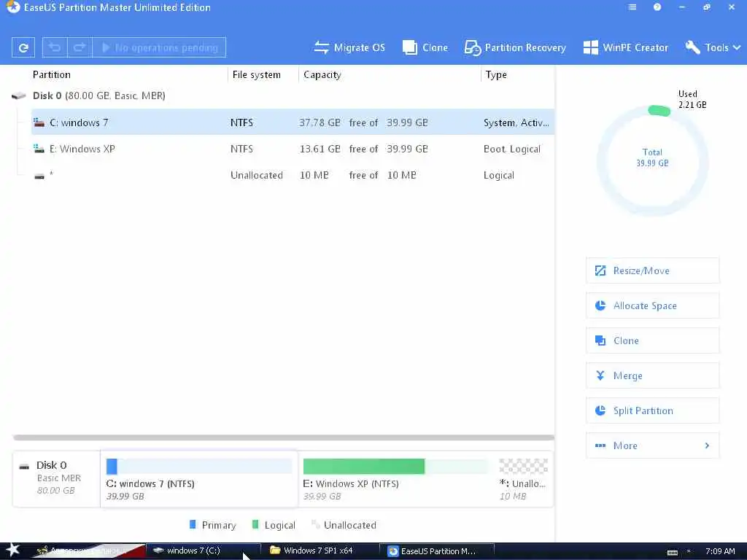Viewport: 747px width, 560px height.
Task: Expand the More options menu
Action: 652,446
